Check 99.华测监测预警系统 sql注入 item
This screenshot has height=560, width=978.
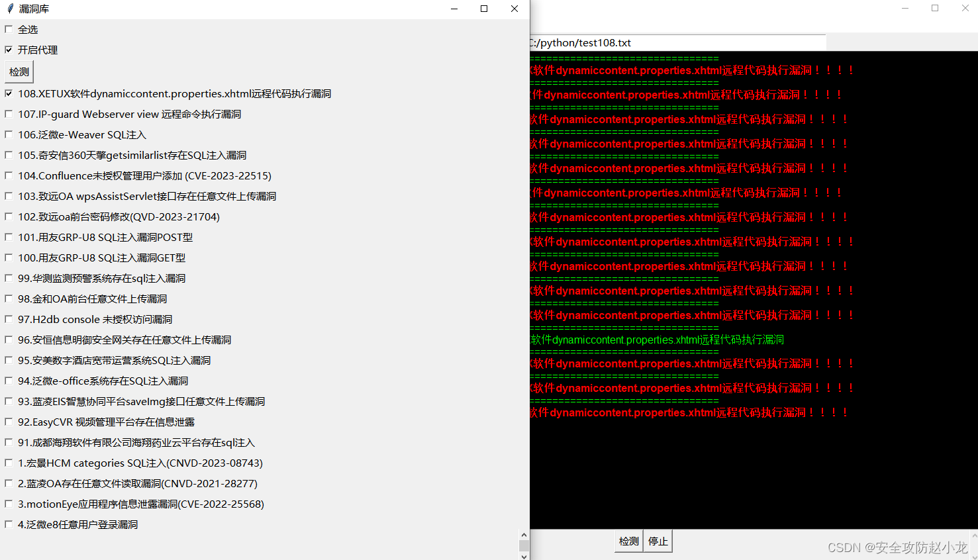(9, 278)
